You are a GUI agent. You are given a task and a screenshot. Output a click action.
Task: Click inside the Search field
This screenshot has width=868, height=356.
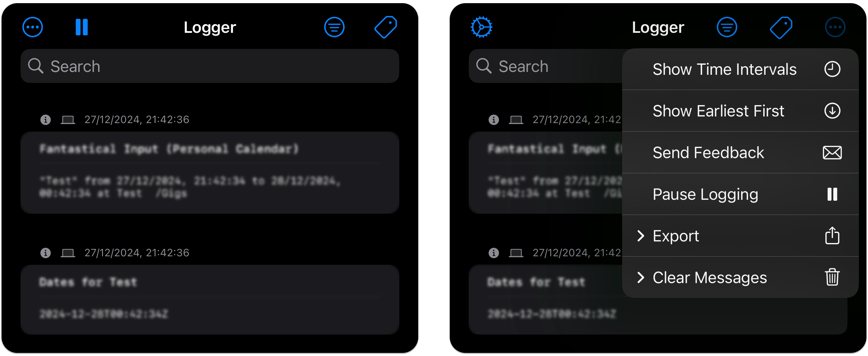pos(210,66)
